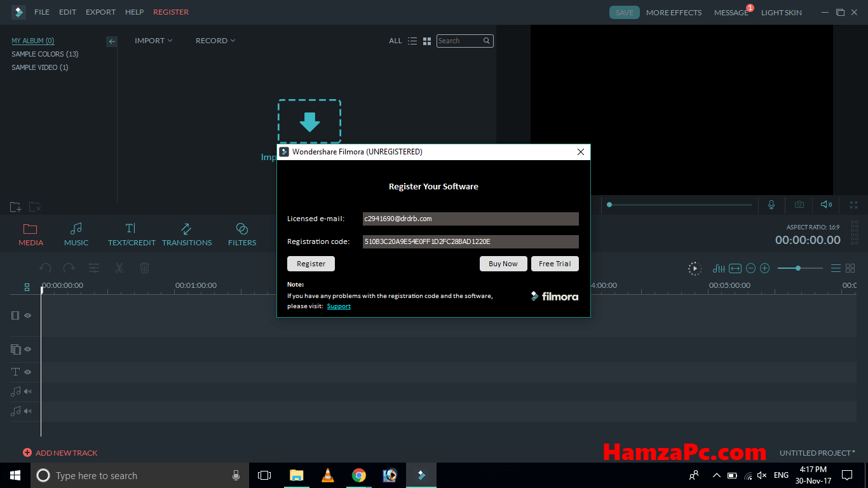
Task: Open the Media library tab
Action: 31,234
